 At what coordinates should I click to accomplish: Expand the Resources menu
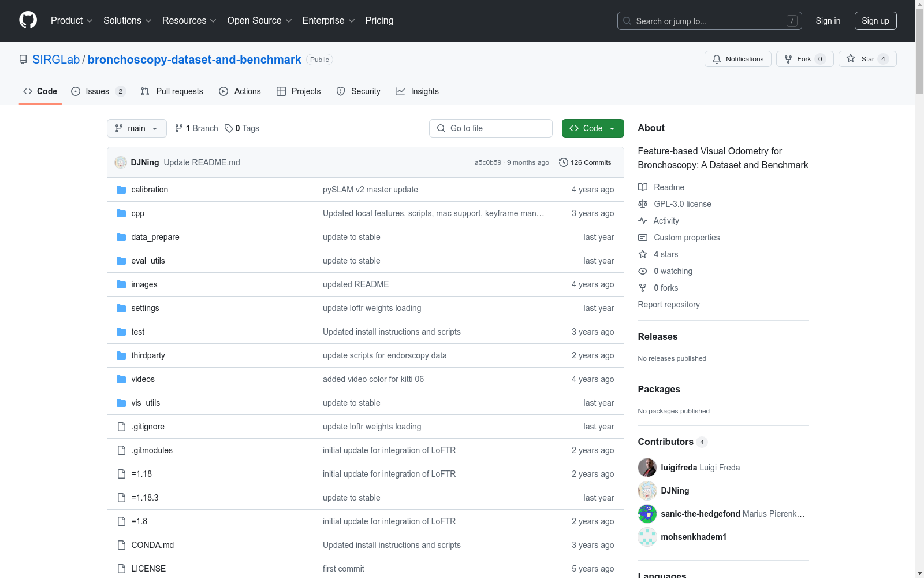[189, 20]
